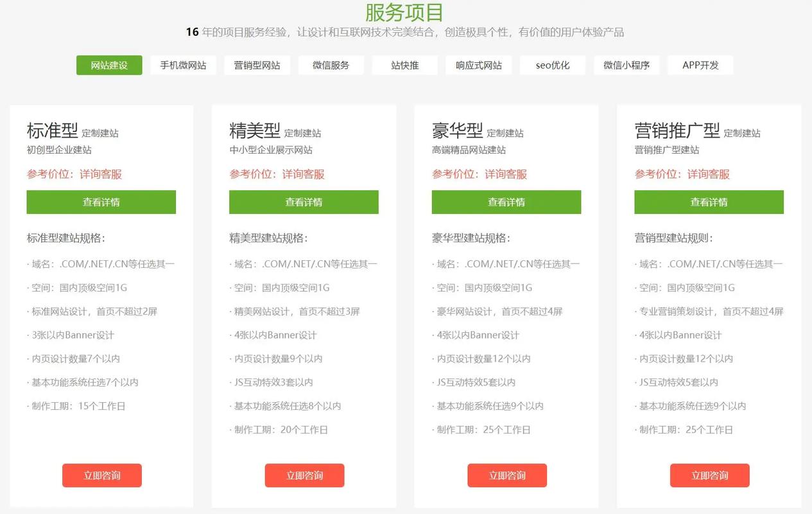Click the 高端精品网站建站 subtitle
The image size is (812, 514).
click(x=469, y=150)
